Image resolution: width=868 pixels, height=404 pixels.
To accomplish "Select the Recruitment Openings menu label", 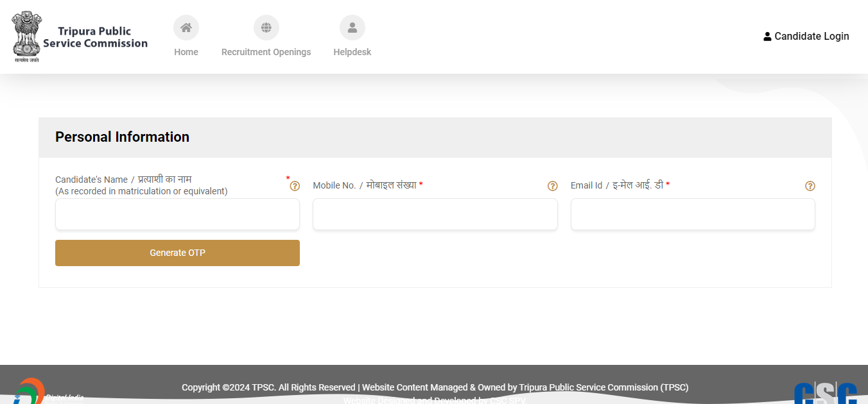I will tap(266, 52).
